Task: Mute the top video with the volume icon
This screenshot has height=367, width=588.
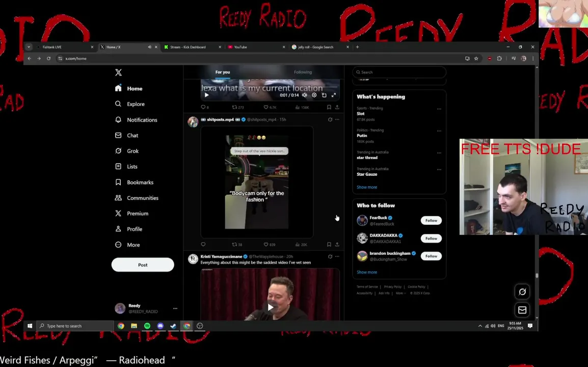Action: tap(305, 95)
